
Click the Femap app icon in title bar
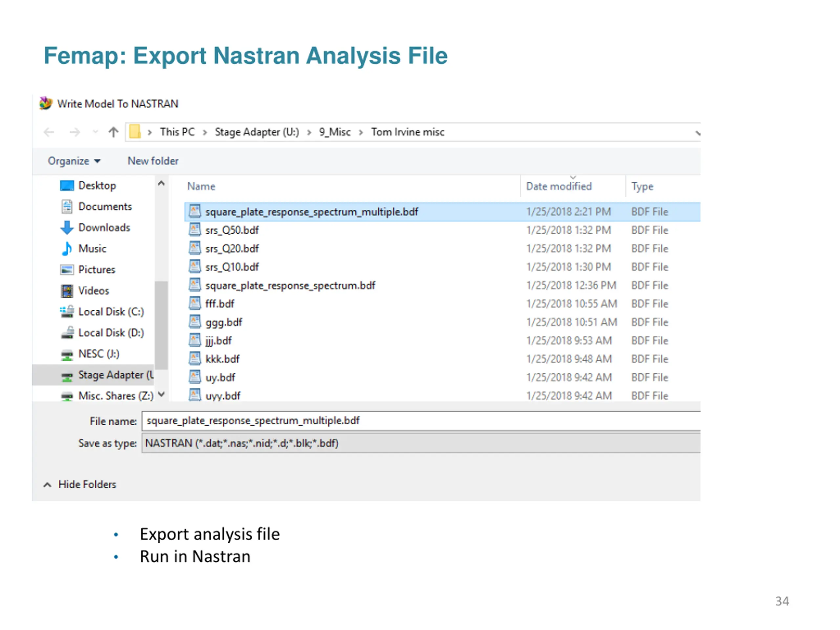tap(46, 103)
